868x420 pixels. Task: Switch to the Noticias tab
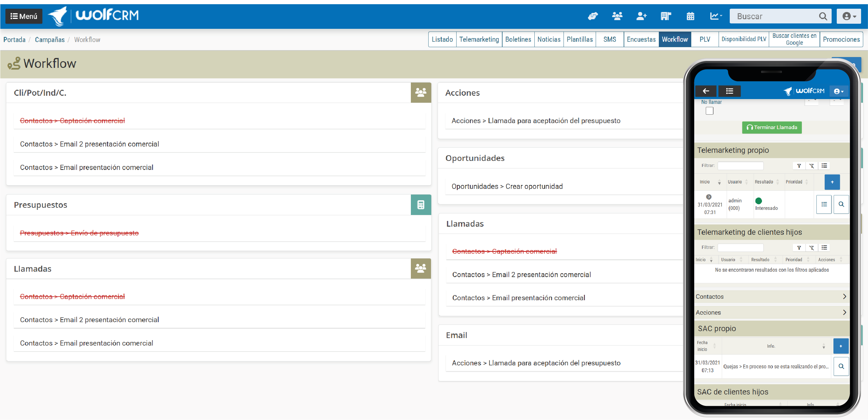click(549, 39)
